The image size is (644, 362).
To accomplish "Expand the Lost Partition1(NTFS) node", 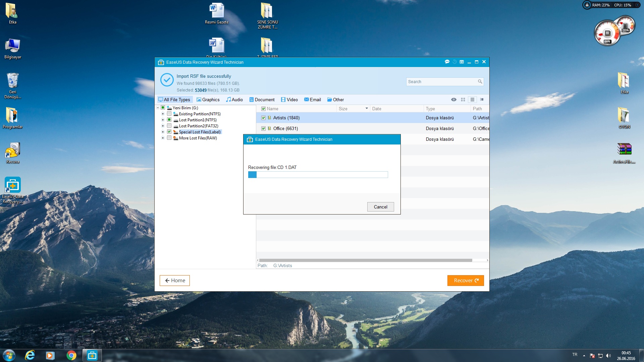I will coord(163,120).
